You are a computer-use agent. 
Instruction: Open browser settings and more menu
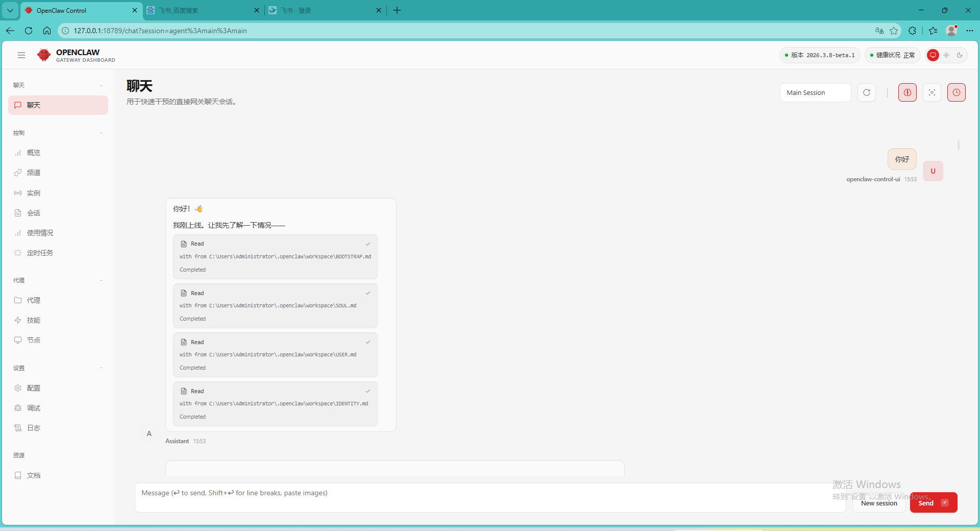(970, 31)
